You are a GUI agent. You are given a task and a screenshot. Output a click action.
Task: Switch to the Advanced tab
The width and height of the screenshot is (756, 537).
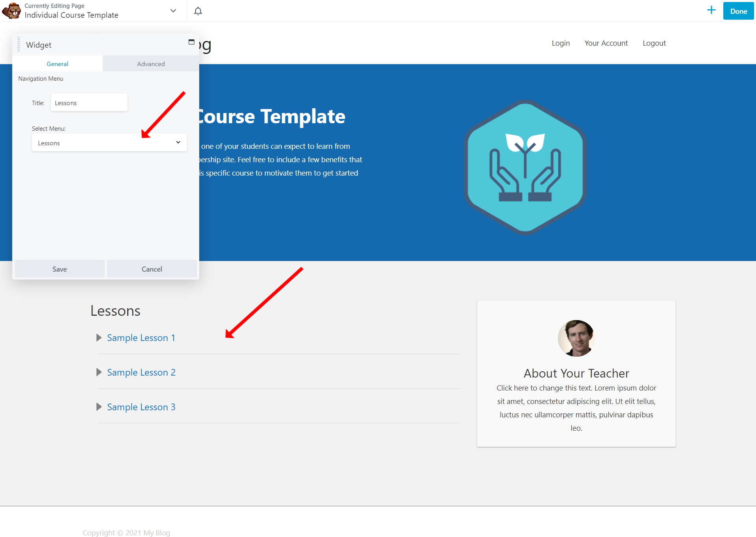(151, 64)
